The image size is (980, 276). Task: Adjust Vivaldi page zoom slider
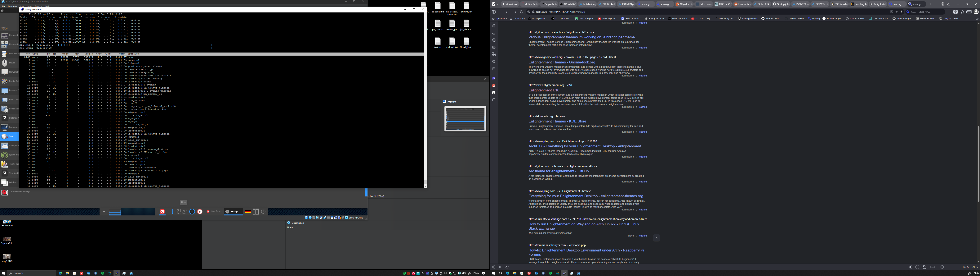pos(949,267)
